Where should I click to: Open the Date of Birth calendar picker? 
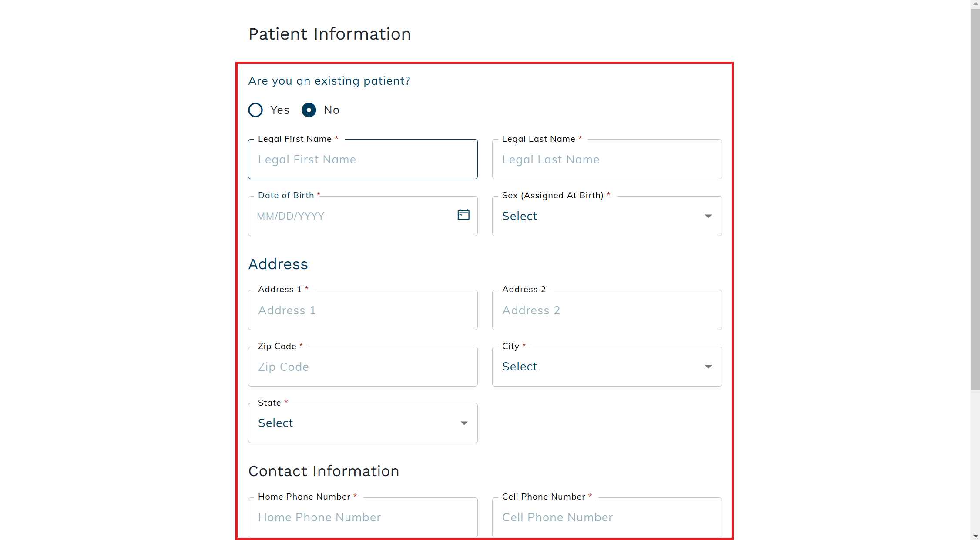point(463,215)
